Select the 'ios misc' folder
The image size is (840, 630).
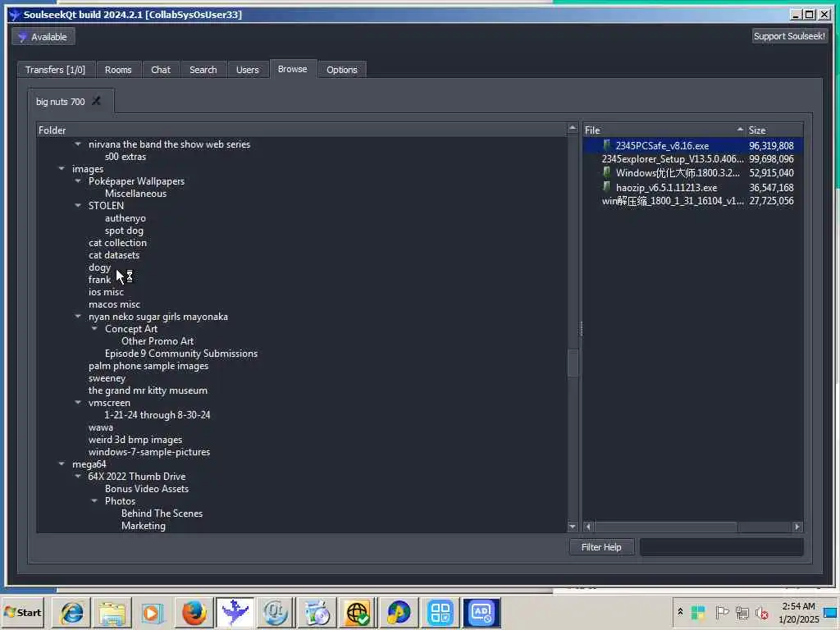[106, 292]
